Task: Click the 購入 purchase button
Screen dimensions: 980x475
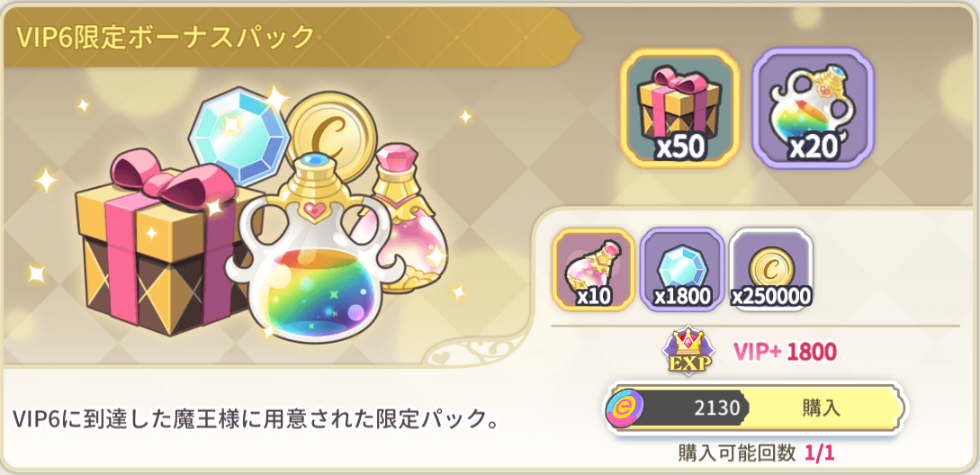Action: pyautogui.click(x=822, y=408)
